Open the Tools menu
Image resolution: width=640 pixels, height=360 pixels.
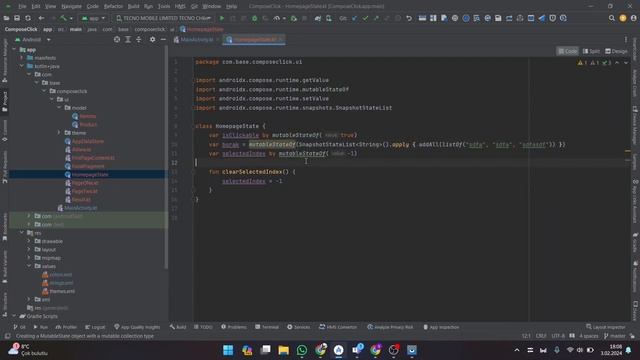point(164,6)
